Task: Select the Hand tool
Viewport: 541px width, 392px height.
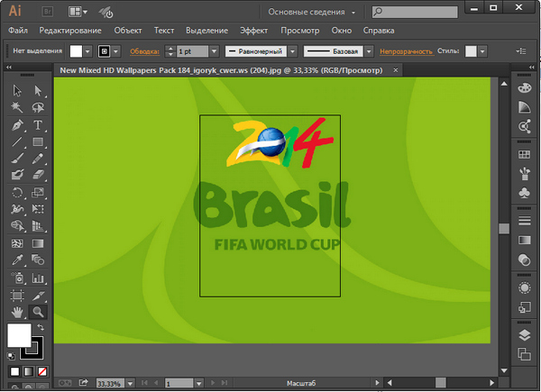Action: tap(17, 312)
